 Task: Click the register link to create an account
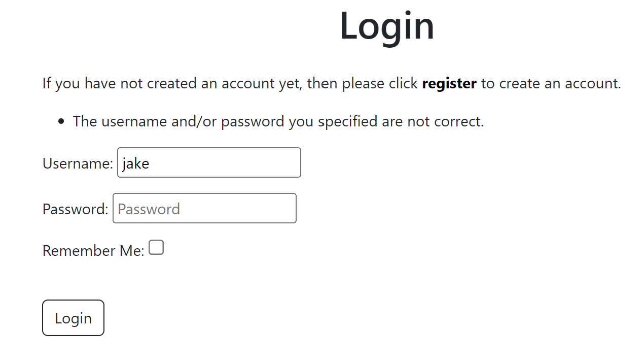pos(449,83)
